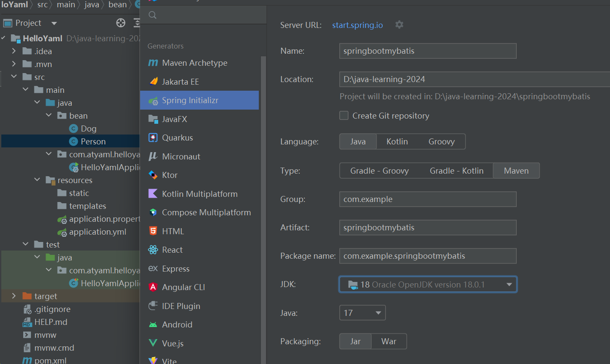
Task: Collapse the main folder
Action: coord(25,89)
